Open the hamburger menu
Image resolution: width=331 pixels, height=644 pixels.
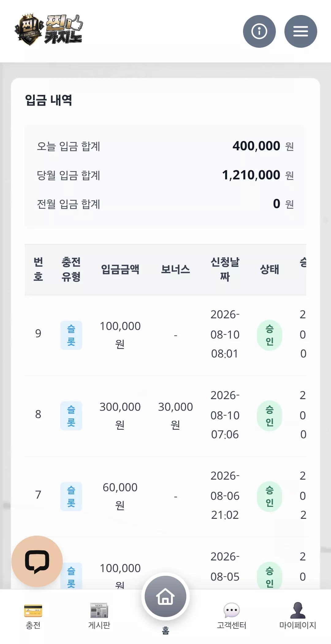[301, 31]
